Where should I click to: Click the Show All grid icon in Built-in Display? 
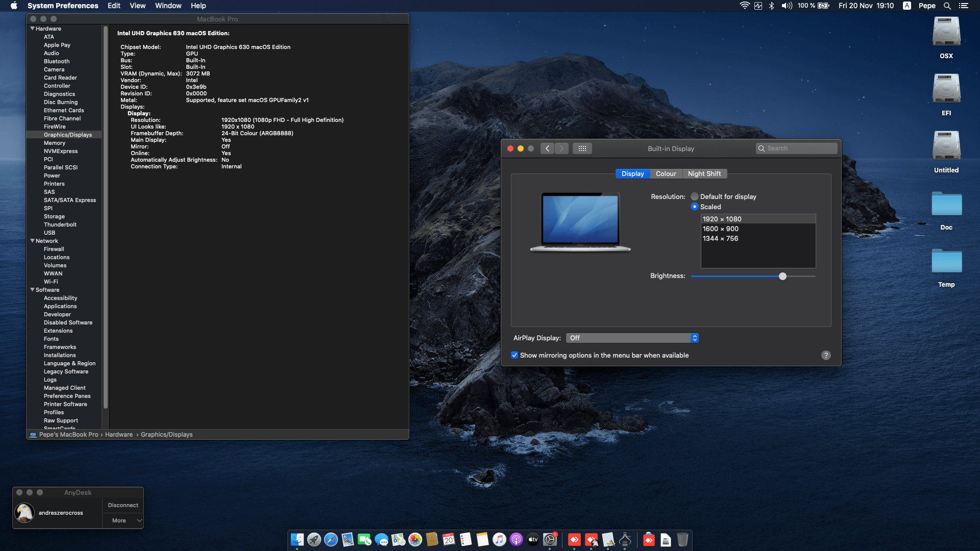point(582,148)
